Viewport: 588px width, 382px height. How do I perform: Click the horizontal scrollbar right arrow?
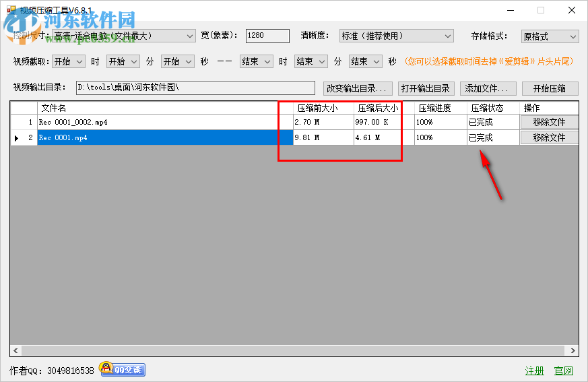coord(573,350)
